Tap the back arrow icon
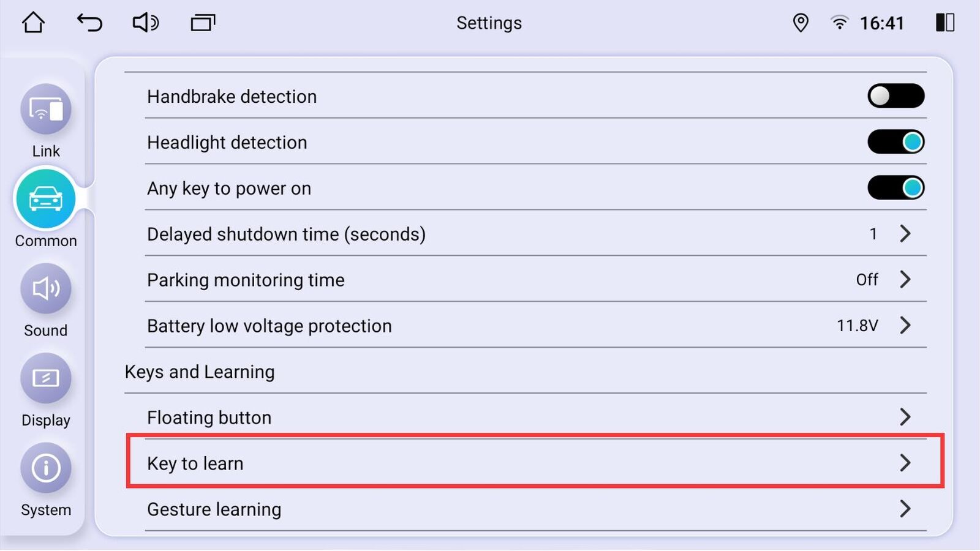Image resolution: width=980 pixels, height=551 pixels. (89, 23)
